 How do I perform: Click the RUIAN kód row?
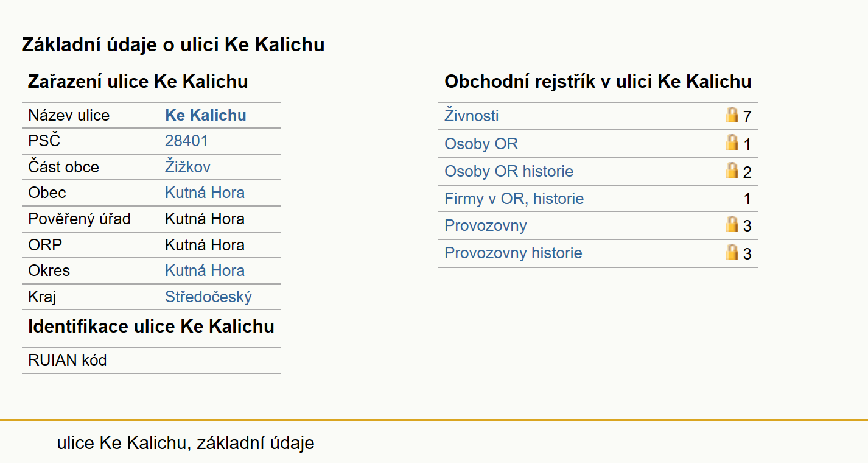click(151, 360)
